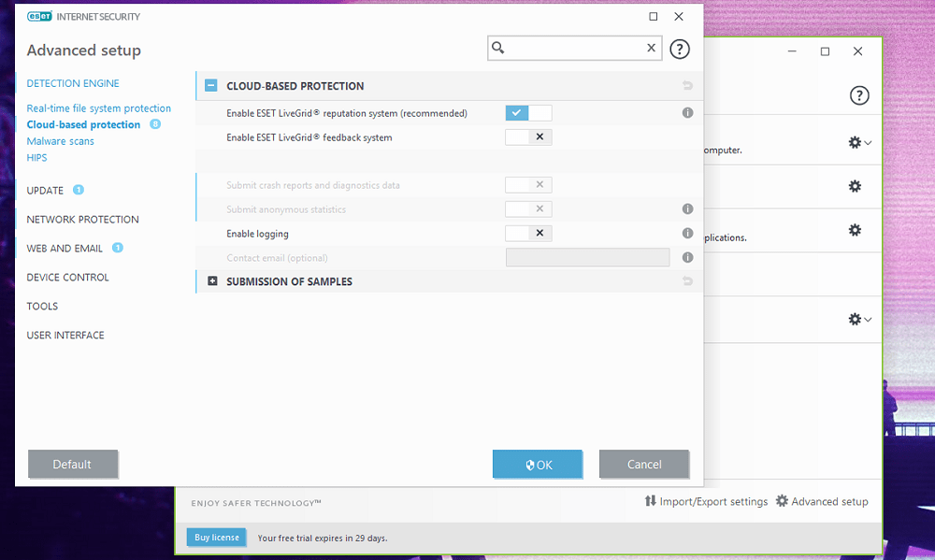Image resolution: width=935 pixels, height=560 pixels.
Task: Clear the search box with its X icon
Action: 651,48
